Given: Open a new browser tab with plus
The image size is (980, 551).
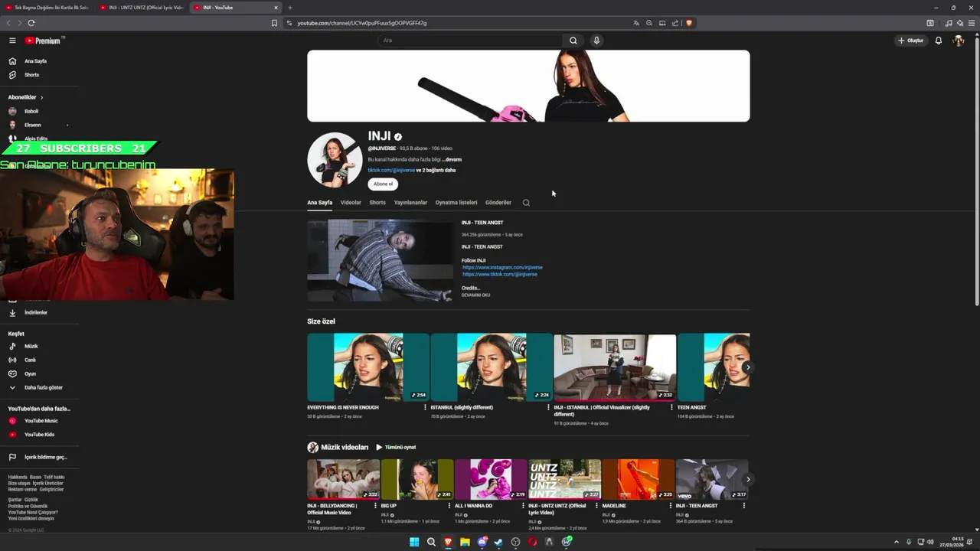Looking at the screenshot, I should 289,8.
